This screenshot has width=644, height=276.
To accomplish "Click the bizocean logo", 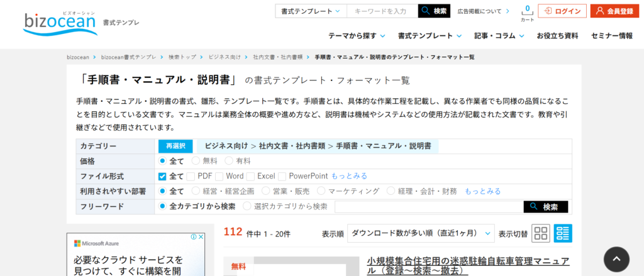I will click(60, 21).
